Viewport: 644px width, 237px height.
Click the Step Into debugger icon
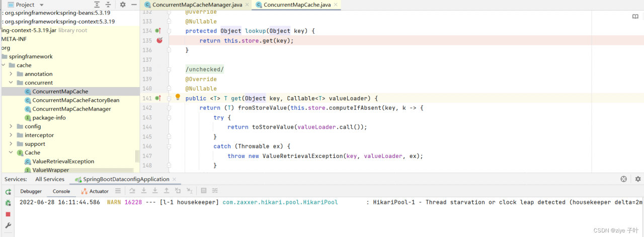tap(143, 191)
